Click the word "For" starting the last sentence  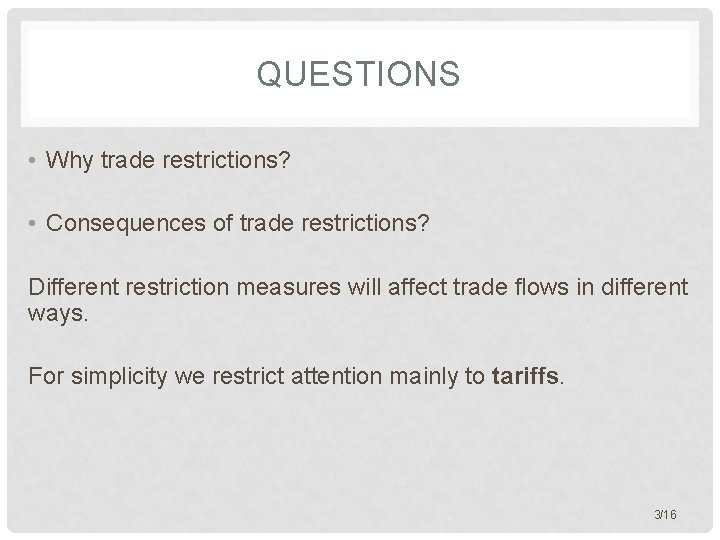46,376
